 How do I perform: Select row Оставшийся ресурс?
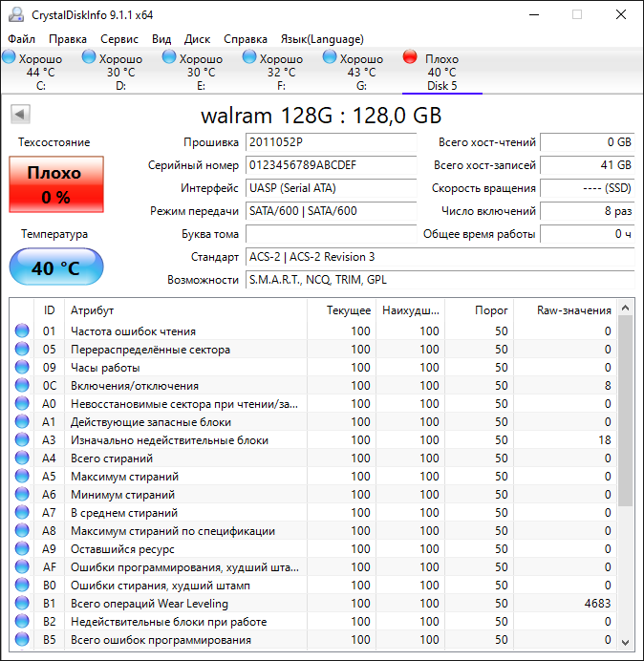pos(313,548)
